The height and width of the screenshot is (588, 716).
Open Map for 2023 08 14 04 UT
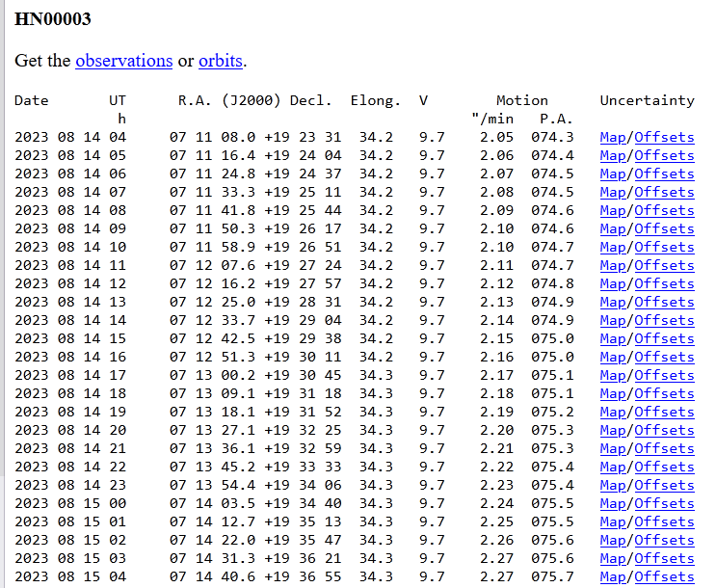tap(612, 137)
